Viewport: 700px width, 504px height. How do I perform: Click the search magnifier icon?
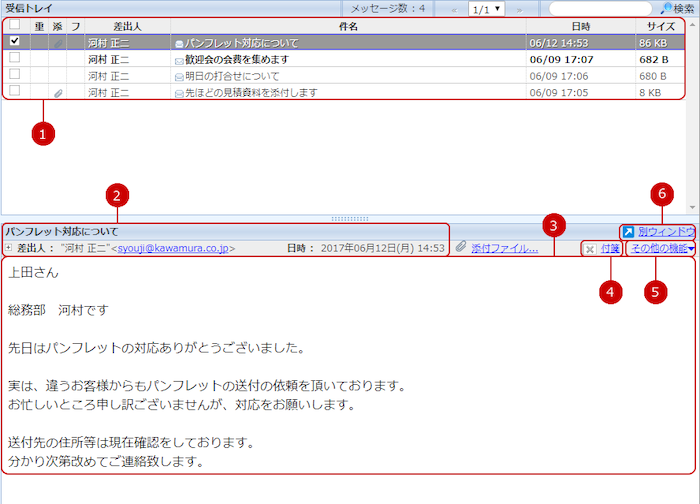coord(666,8)
